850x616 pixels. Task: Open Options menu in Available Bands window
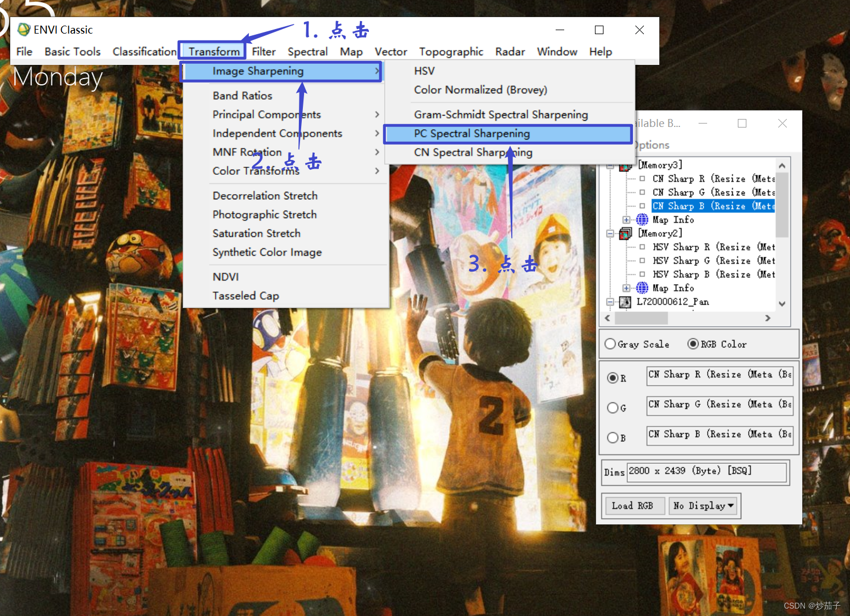[x=652, y=145]
